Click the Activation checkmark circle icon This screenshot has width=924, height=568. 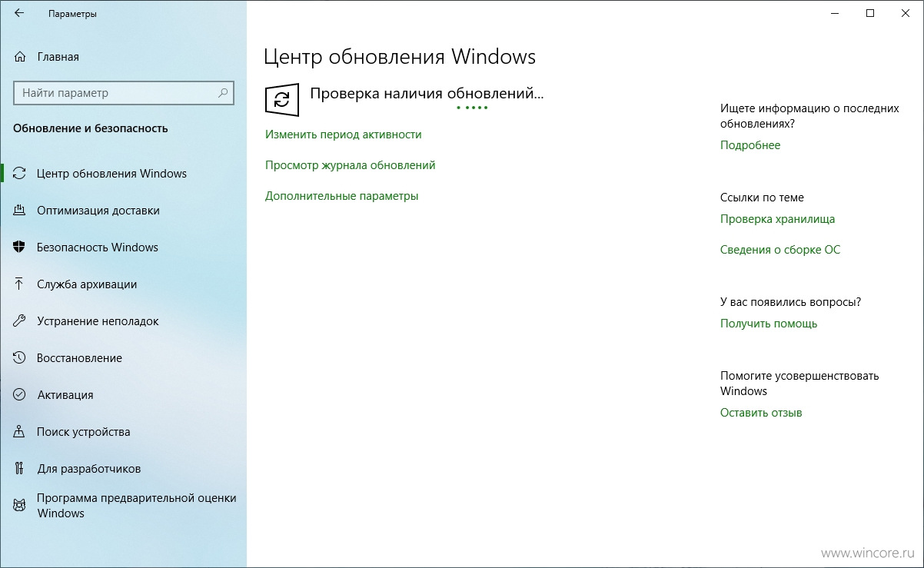click(20, 395)
